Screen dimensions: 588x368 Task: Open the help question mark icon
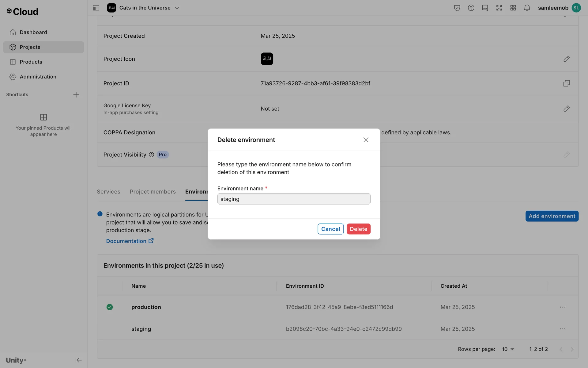coord(471,8)
